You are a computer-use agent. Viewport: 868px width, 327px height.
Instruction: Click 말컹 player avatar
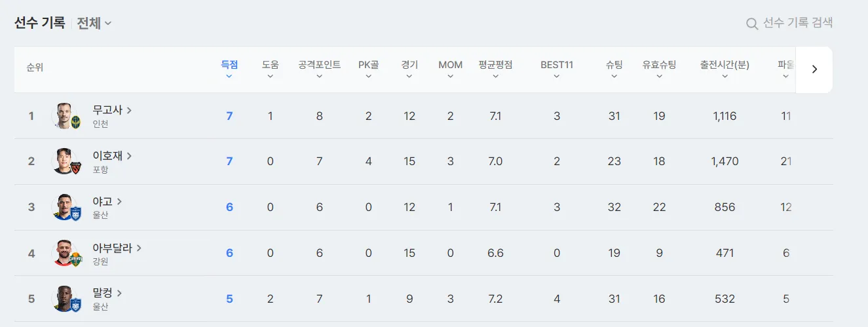[64, 299]
